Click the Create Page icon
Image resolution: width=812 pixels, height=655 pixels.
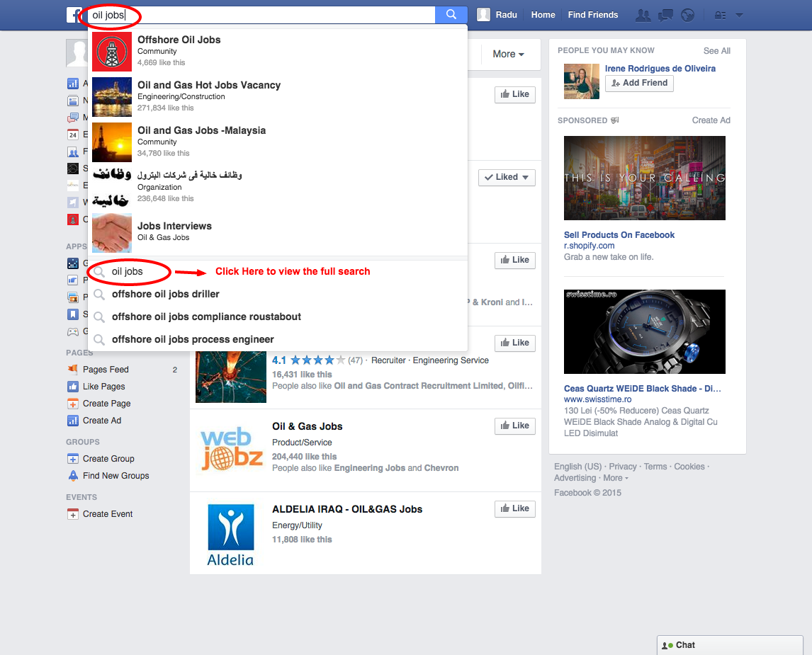[x=73, y=404]
